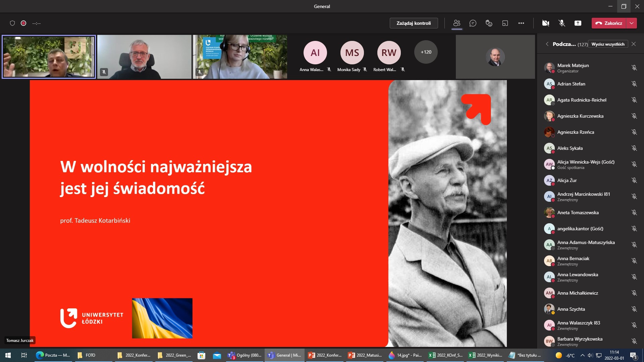Unmute the microphone
The height and width of the screenshot is (362, 644).
[561, 23]
